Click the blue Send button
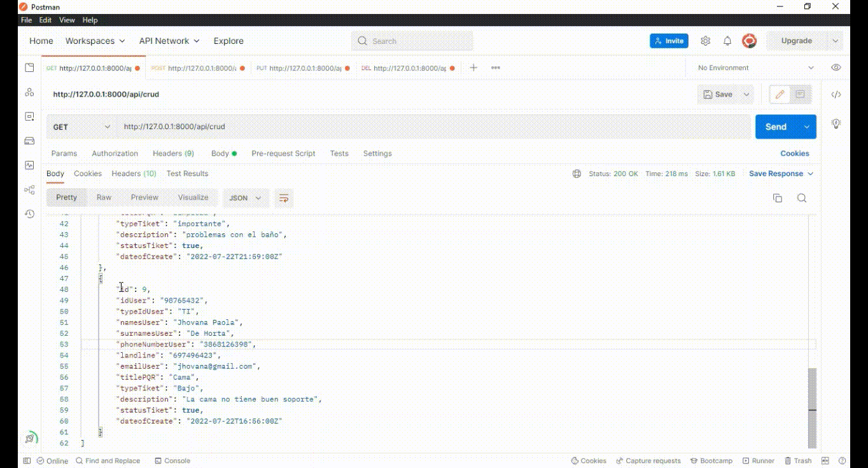Screen dimensions: 868x468 776,127
